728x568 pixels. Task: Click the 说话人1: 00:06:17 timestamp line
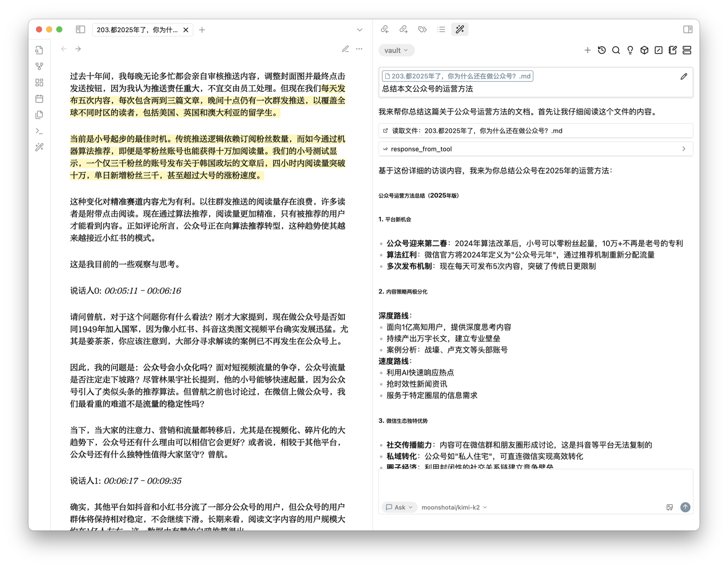126,481
